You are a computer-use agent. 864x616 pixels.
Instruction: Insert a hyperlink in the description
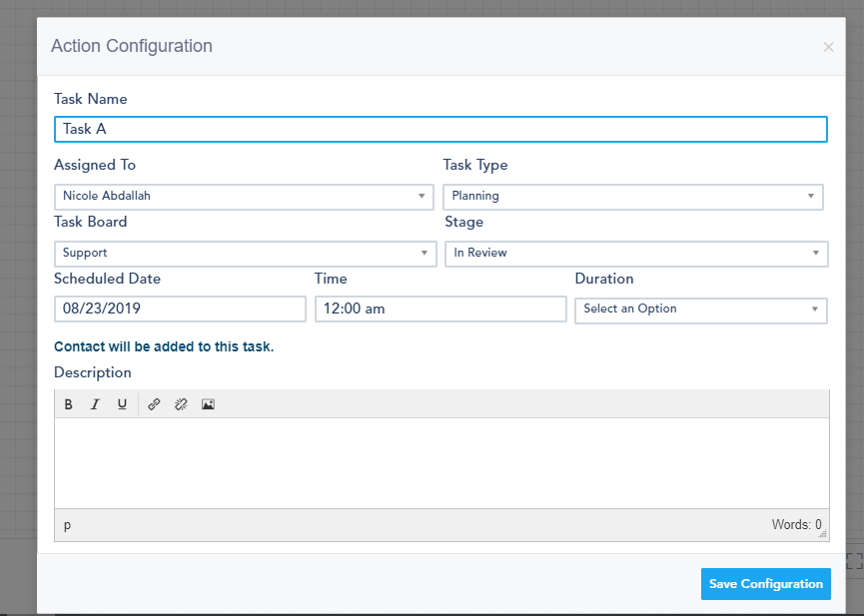coord(155,403)
